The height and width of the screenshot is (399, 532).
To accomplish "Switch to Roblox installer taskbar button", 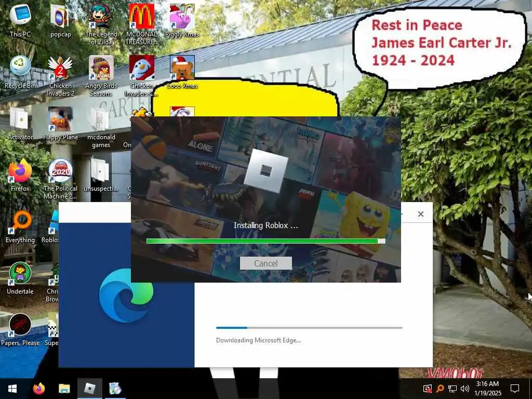I will (x=89, y=389).
